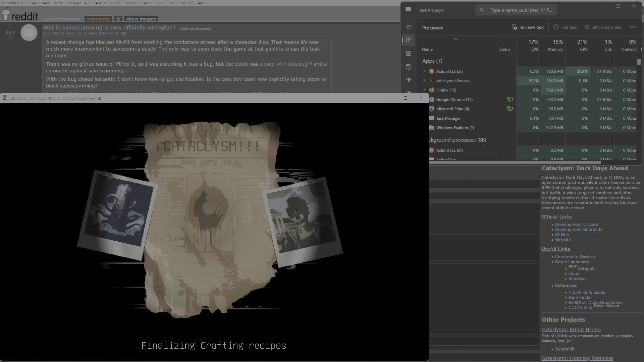
Task: Click the efficiency leaf icon for Microsoft Edge
Action: (x=510, y=109)
